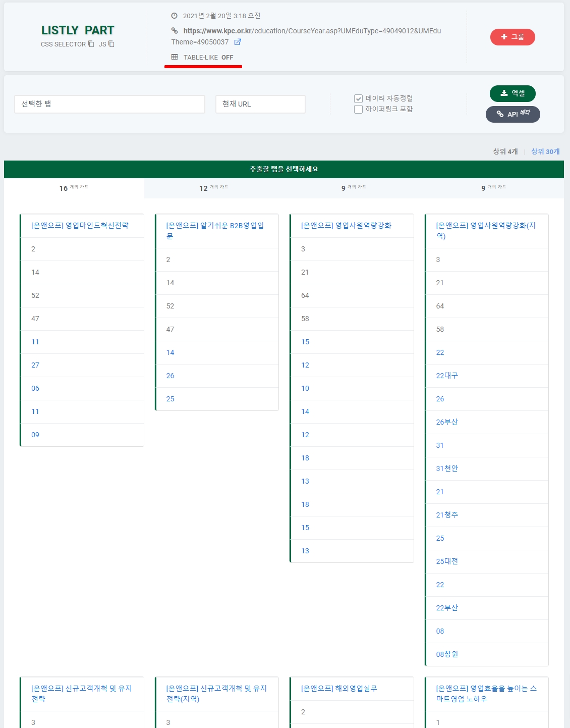Open the 현재 URL dropdown

[x=260, y=104]
